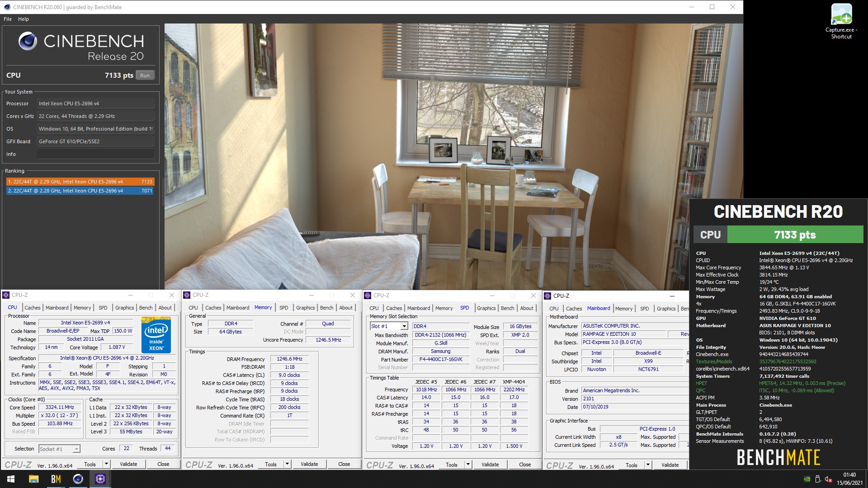The height and width of the screenshot is (488, 868).
Task: Select ranking entry with 7071 score
Action: [x=80, y=191]
